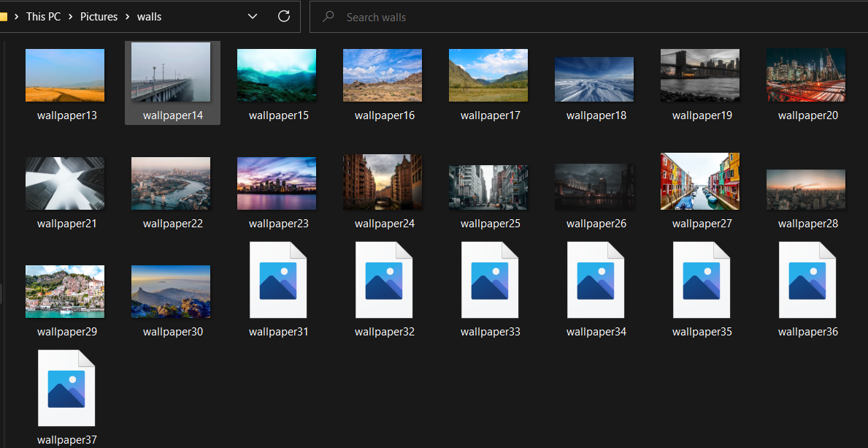This screenshot has width=868, height=448.
Task: Select the wallpaper33 image placeholder icon
Action: tap(490, 280)
